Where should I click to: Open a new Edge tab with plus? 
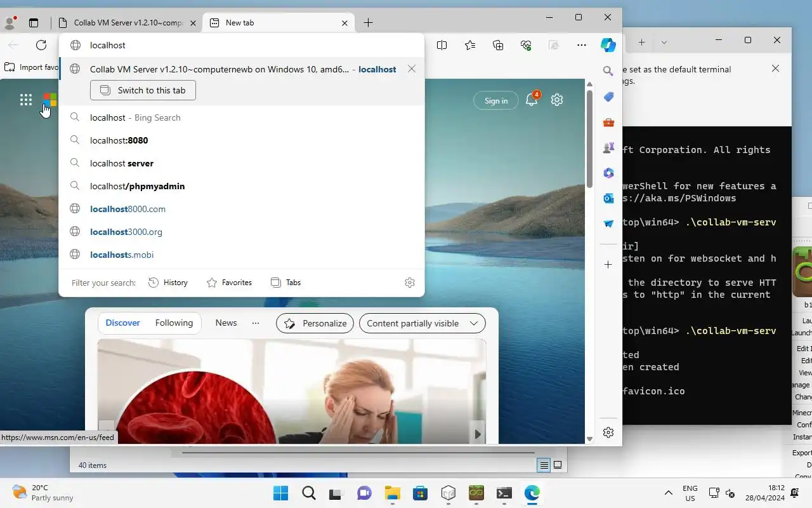(x=368, y=23)
